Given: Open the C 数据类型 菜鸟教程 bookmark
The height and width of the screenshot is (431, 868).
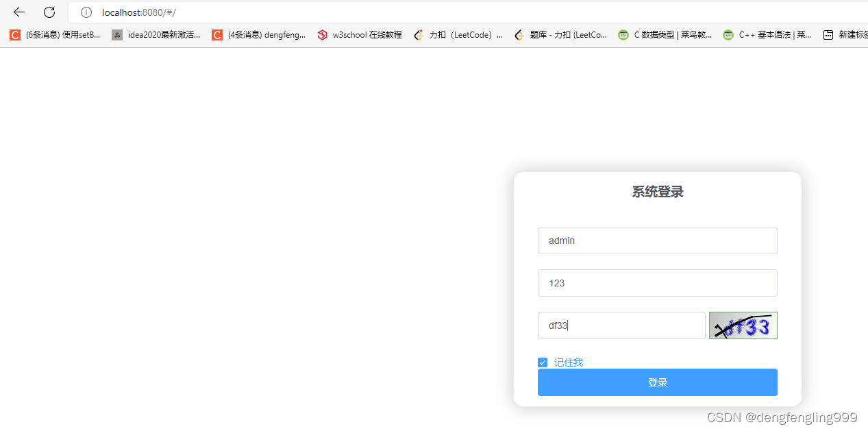Looking at the screenshot, I should [665, 35].
